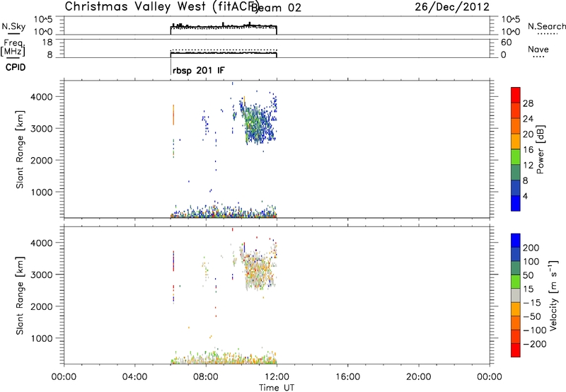Click the "08:00" time axis tick label
The width and height of the screenshot is (566, 392).
tap(206, 377)
